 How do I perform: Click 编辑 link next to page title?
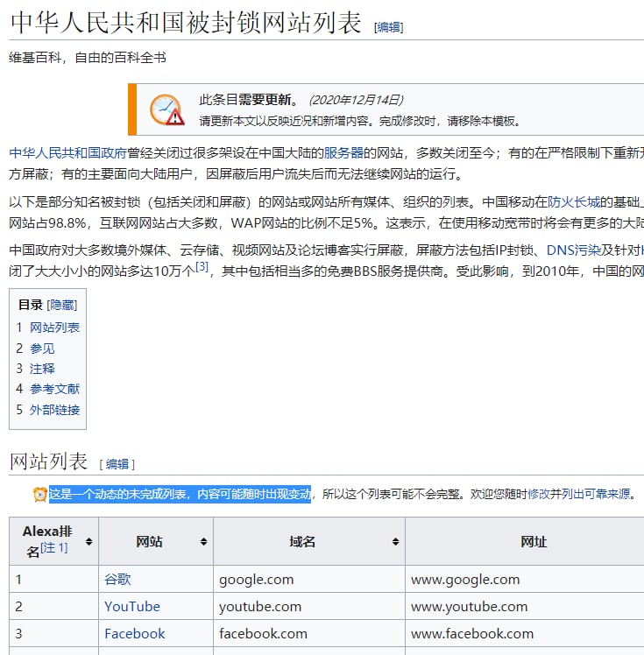tap(389, 27)
